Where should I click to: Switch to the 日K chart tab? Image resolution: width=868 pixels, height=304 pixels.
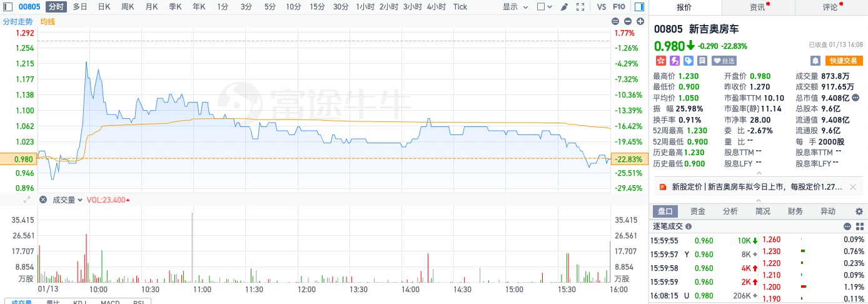(x=104, y=7)
